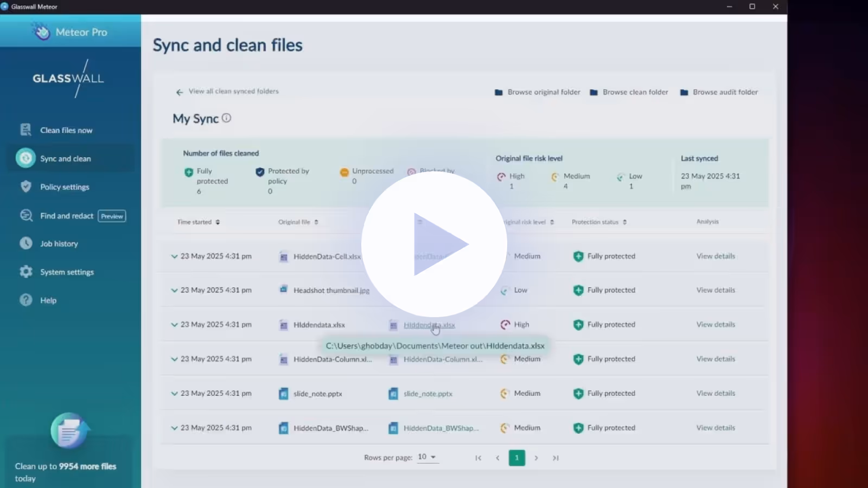
Task: Browse clean folder
Action: click(629, 92)
